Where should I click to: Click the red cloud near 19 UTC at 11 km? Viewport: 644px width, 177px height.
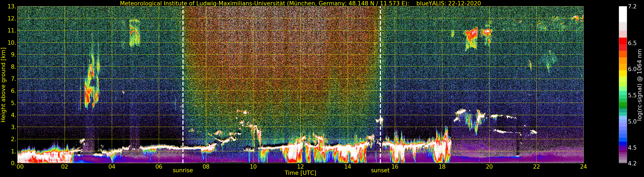472,38
